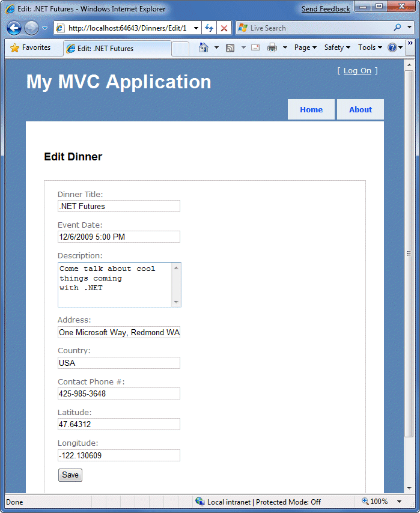Click the Help question mark icon
Screen dimensions: 420x513
point(392,48)
